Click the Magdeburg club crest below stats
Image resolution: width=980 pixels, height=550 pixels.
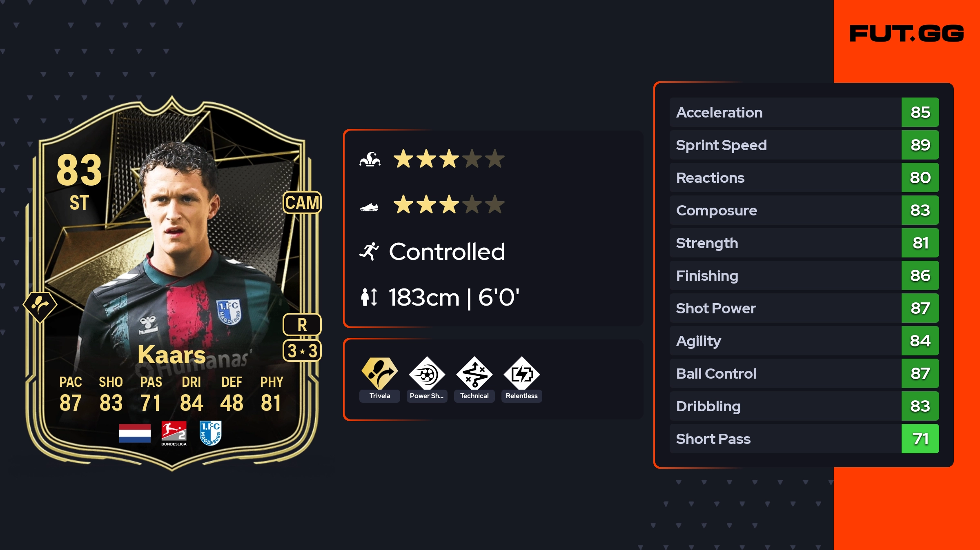(211, 433)
